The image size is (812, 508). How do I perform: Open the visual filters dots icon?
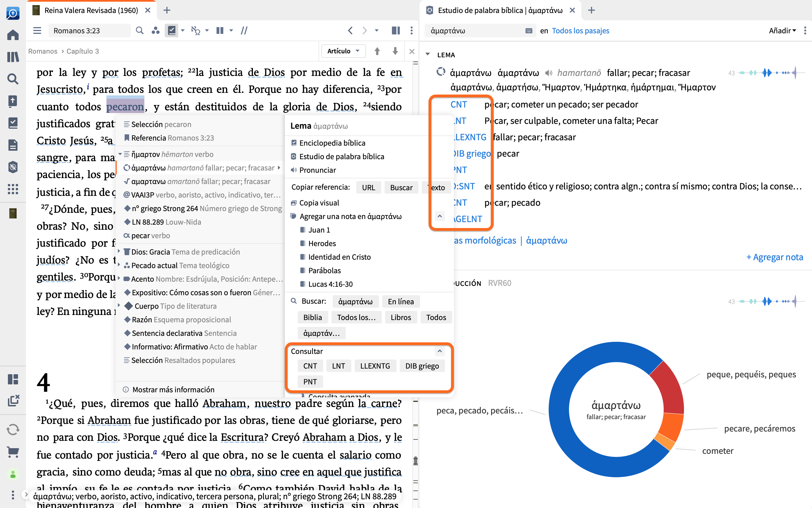[155, 30]
